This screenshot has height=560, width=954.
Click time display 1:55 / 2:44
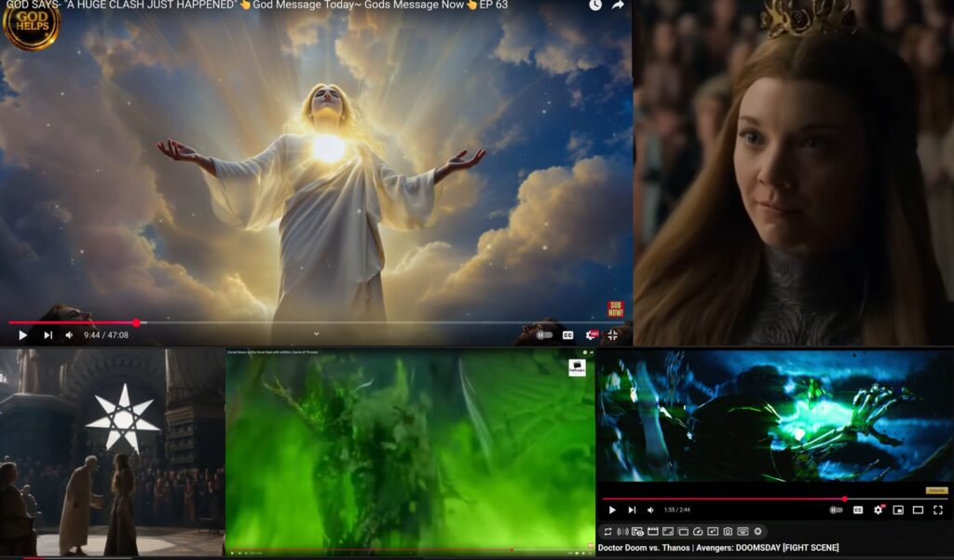(x=677, y=510)
